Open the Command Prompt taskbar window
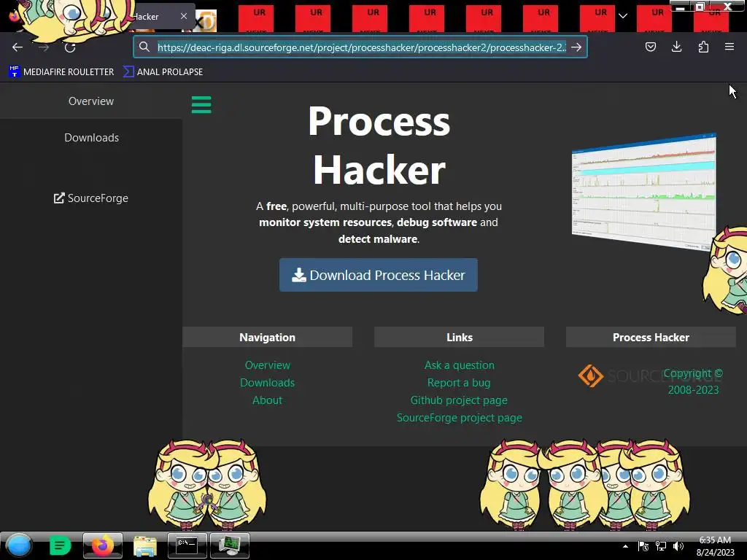Image resolution: width=747 pixels, height=560 pixels. click(x=187, y=545)
